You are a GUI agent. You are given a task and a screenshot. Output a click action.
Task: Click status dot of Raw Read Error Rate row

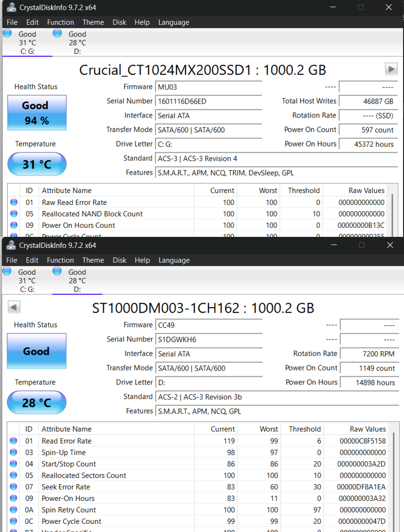pos(13,202)
